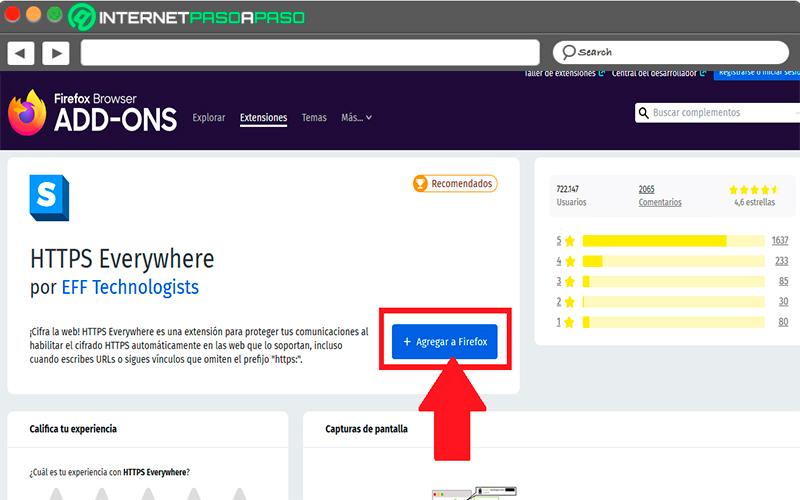Click the screenshot thumbnail under Capturas de pantalla

(x=474, y=493)
